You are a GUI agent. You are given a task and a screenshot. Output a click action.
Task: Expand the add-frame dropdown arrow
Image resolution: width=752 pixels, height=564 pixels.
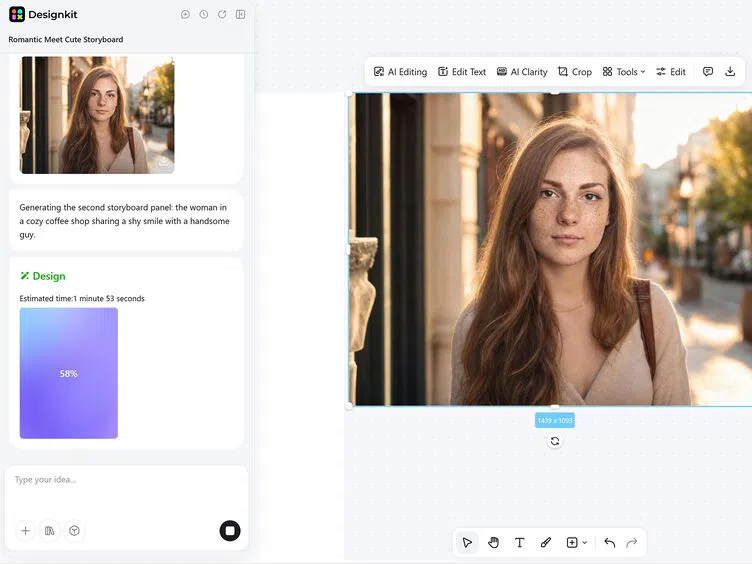pyautogui.click(x=585, y=542)
